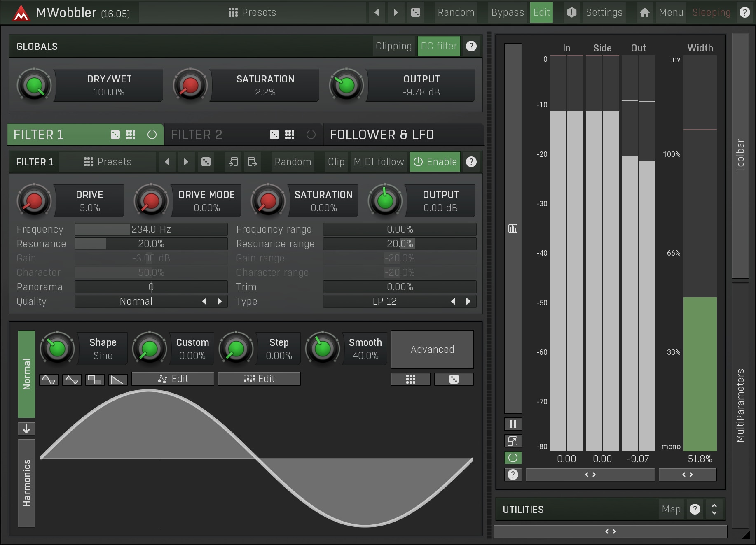
Task: Select the Normal LFO tab
Action: 26,374
